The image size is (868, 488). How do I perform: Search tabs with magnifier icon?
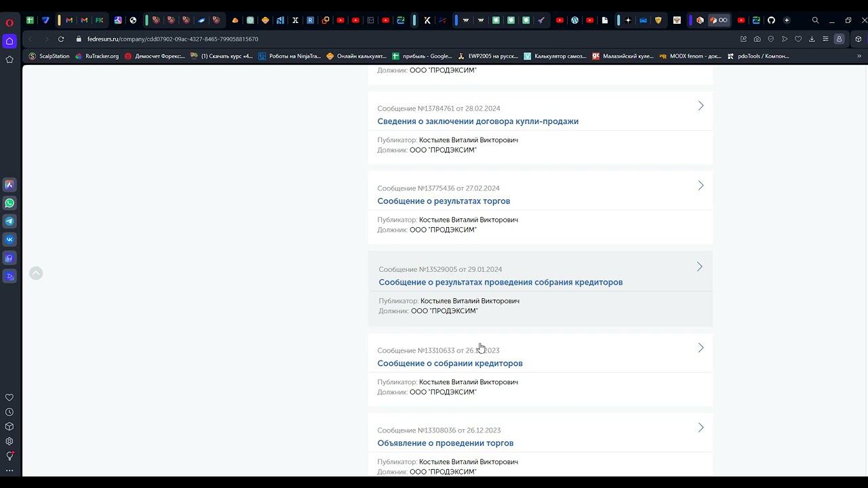click(816, 20)
